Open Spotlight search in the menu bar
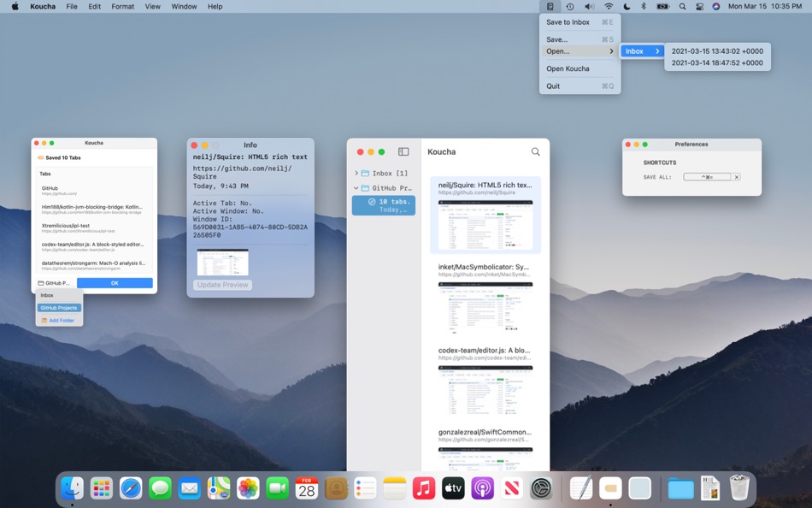The width and height of the screenshot is (812, 508). (x=683, y=7)
